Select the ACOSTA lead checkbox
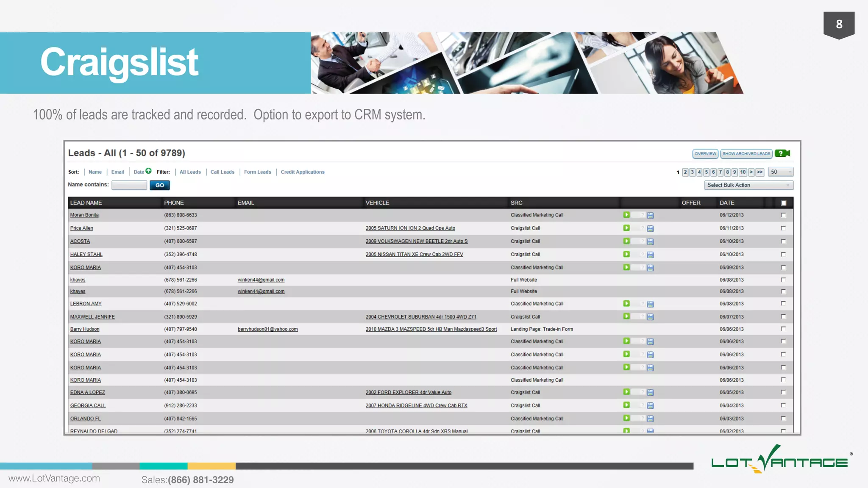The height and width of the screenshot is (488, 868). (x=783, y=241)
